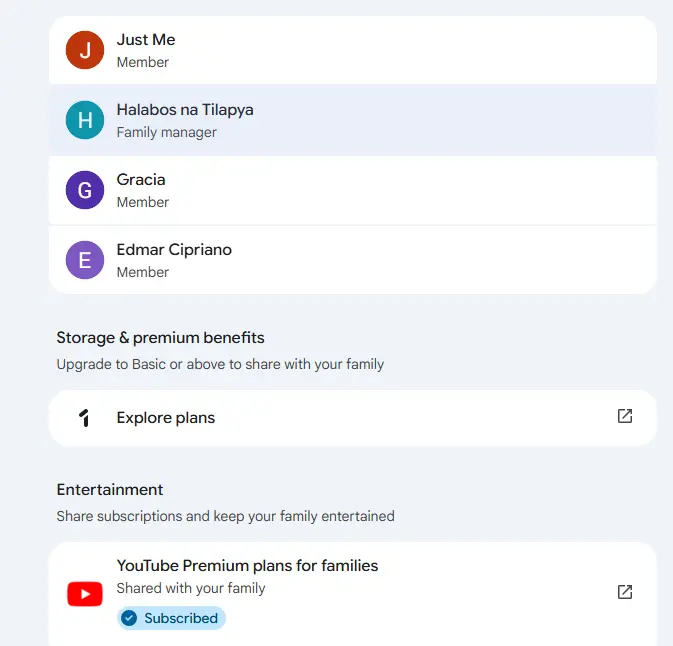The width and height of the screenshot is (673, 646).
Task: Click the Storage & premium benefits heading
Action: pyautogui.click(x=160, y=338)
